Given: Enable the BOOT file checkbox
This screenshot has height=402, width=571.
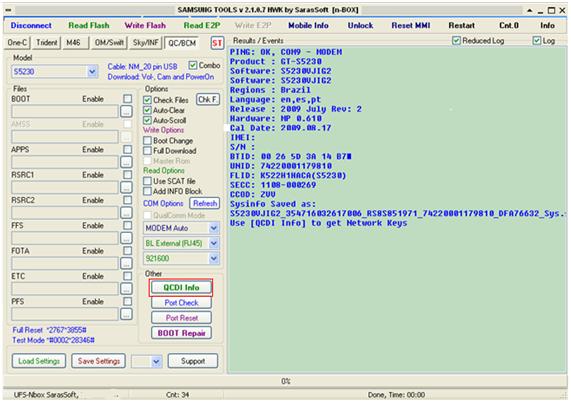Looking at the screenshot, I should click(127, 99).
